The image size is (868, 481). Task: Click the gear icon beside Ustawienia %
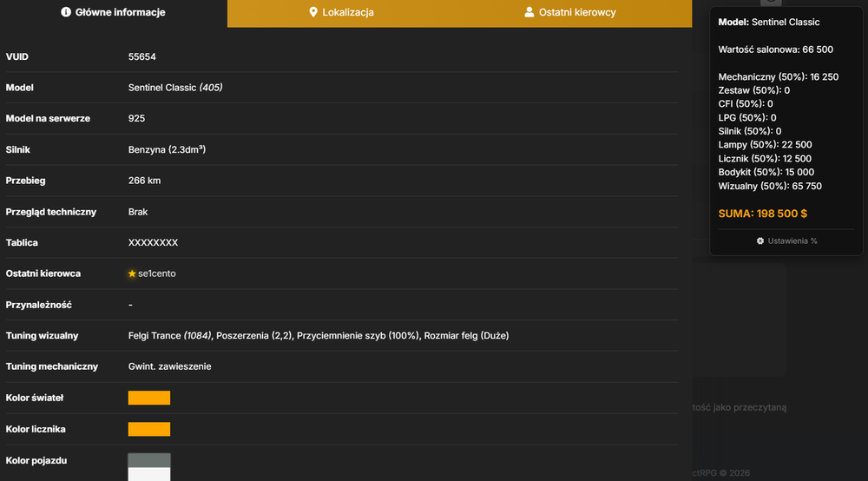(760, 240)
